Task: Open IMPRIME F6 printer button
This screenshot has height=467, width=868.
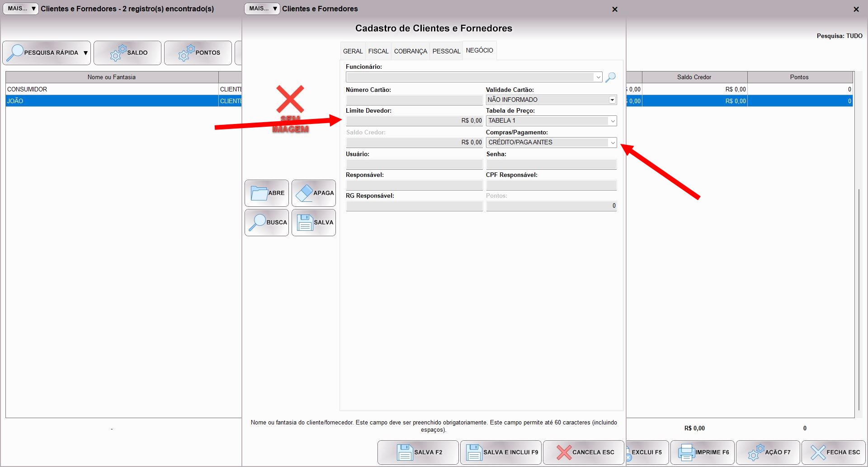Action: (703, 452)
